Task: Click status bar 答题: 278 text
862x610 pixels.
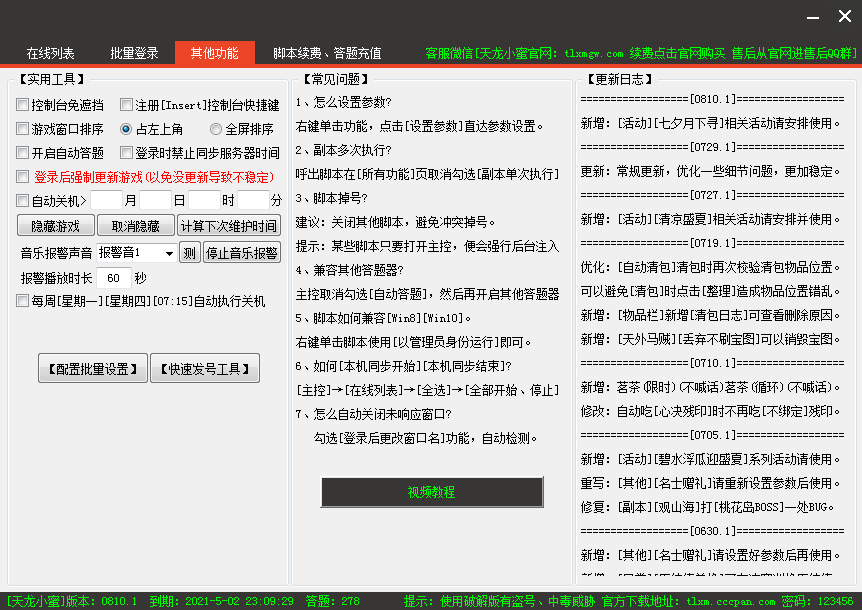Action: [x=333, y=601]
